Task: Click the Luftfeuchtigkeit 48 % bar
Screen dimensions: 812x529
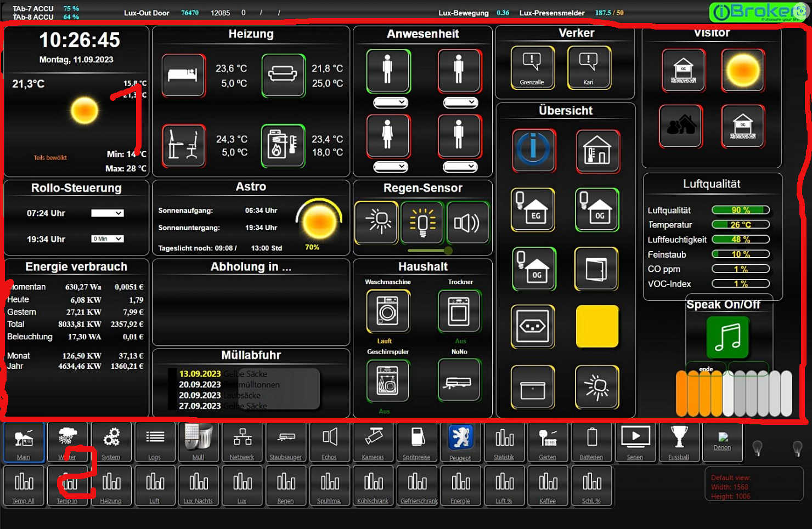Action: click(x=741, y=240)
